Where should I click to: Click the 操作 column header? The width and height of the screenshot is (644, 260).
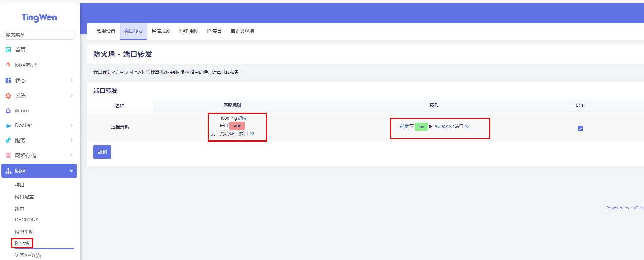pos(434,106)
